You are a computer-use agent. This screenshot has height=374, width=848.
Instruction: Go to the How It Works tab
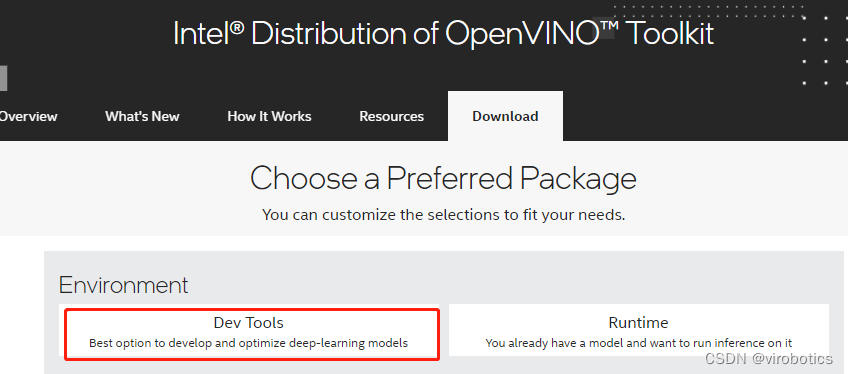[x=269, y=116]
